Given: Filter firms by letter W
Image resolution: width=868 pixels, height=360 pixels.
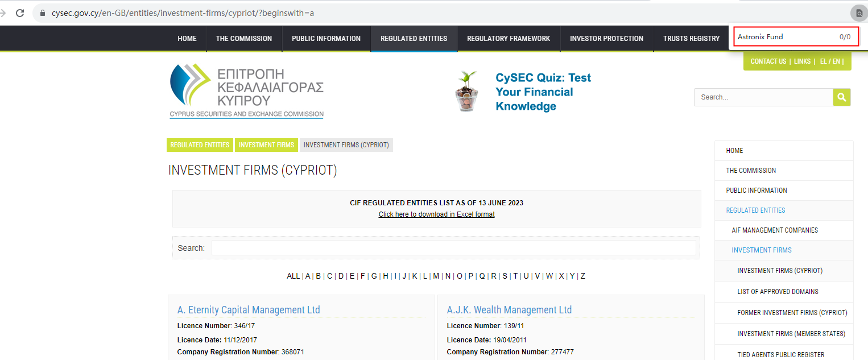Looking at the screenshot, I should pos(549,276).
